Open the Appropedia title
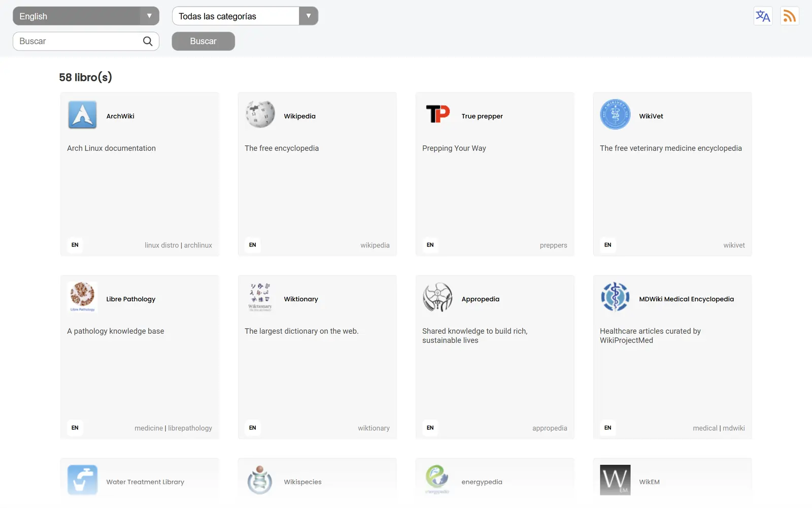Image resolution: width=812 pixels, height=508 pixels. click(481, 299)
